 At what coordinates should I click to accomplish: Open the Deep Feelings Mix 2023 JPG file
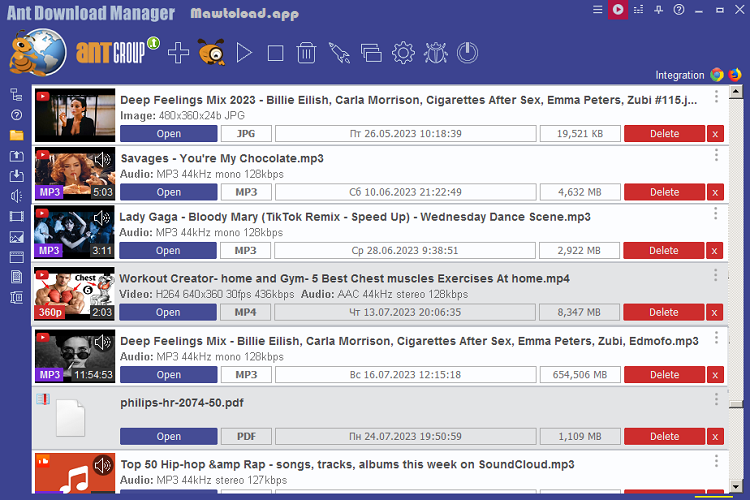(x=169, y=133)
